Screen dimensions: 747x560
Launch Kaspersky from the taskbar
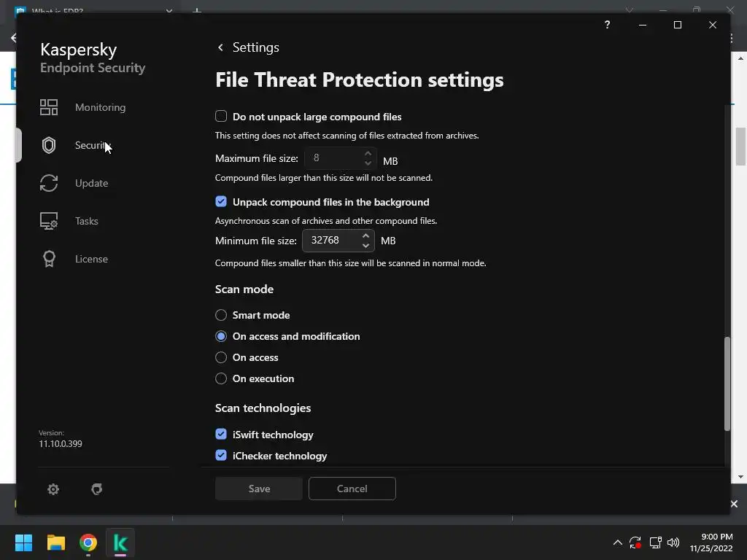(120, 542)
